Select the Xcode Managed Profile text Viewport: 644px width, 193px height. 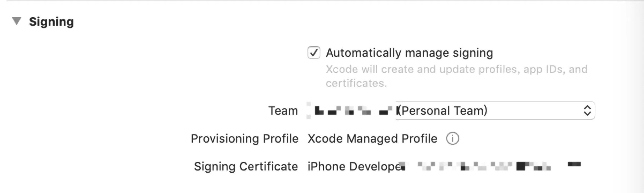[x=372, y=139]
